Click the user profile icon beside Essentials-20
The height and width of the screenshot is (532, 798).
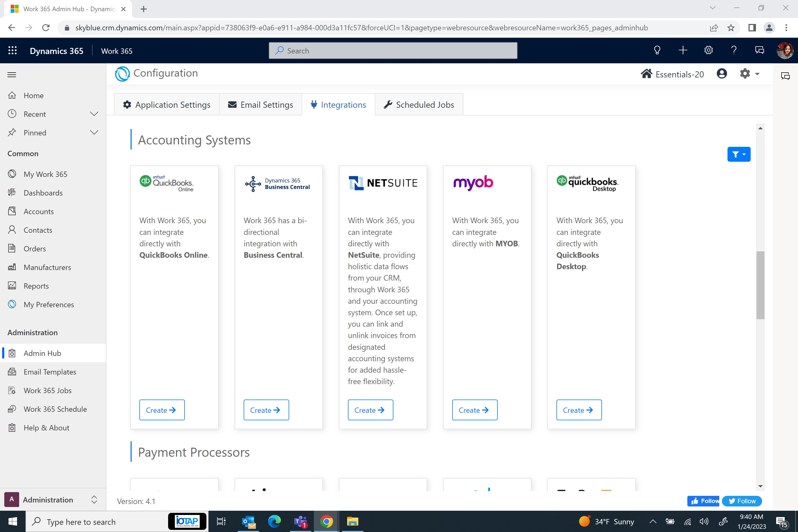pos(721,74)
